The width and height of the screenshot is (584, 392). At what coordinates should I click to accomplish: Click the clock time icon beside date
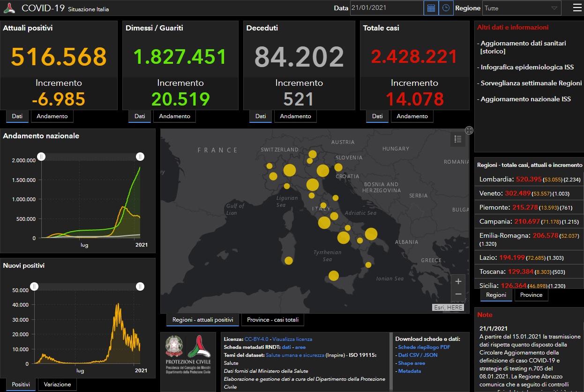click(x=446, y=8)
